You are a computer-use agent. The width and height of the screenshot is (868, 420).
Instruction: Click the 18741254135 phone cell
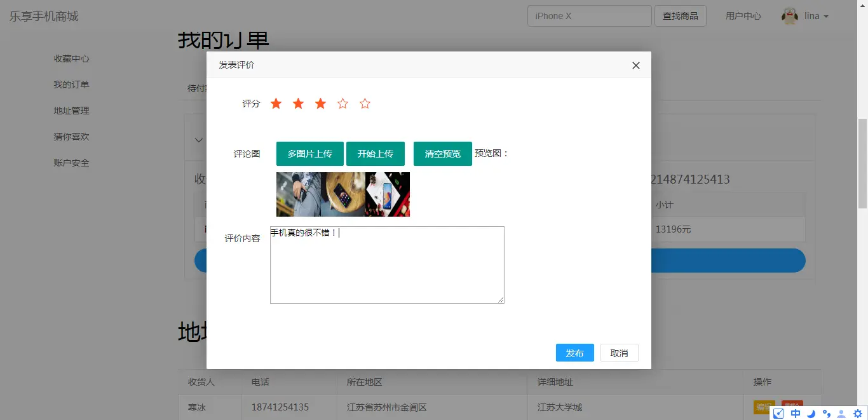[x=290, y=407]
